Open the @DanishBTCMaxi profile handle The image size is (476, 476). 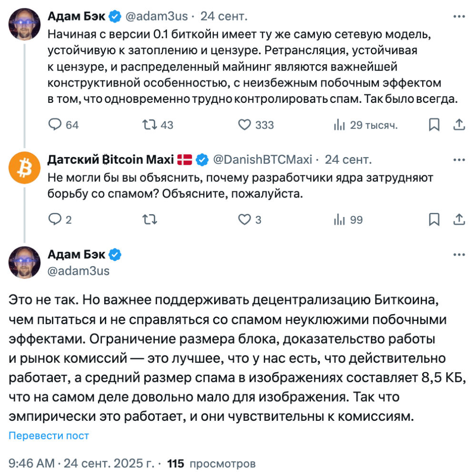pyautogui.click(x=262, y=159)
